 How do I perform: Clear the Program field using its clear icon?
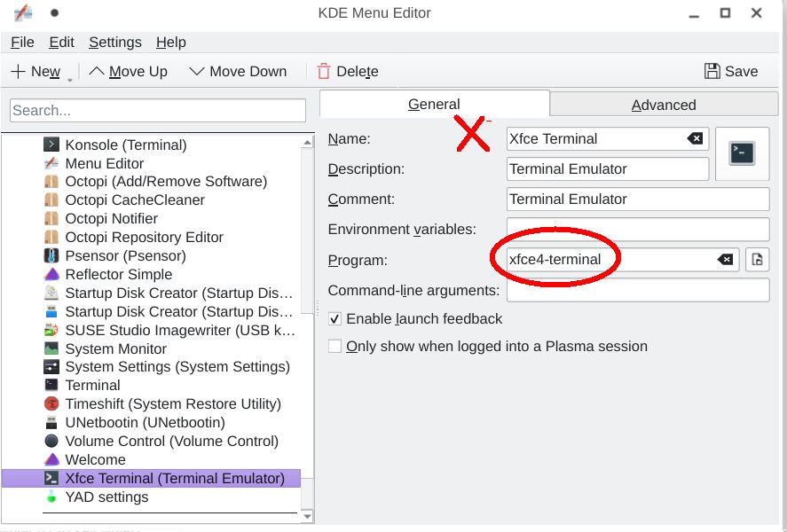pyautogui.click(x=724, y=259)
